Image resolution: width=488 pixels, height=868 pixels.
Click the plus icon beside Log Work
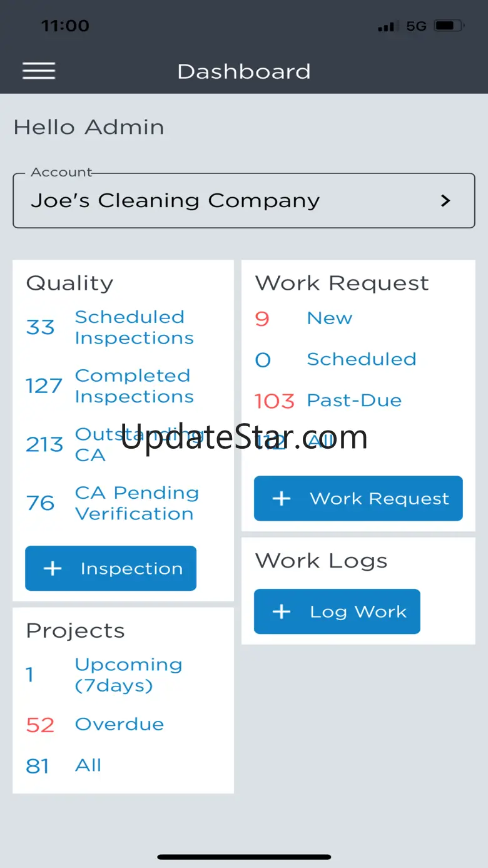[282, 611]
